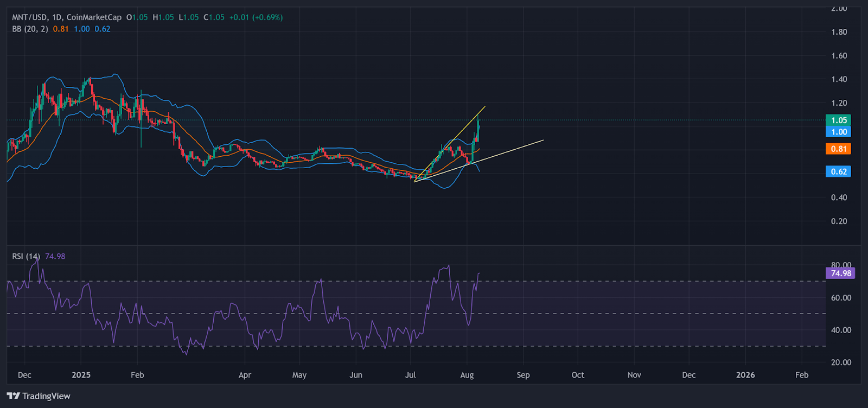The image size is (868, 408).
Task: Click the purple 74.98 RSI value label
Action: pyautogui.click(x=840, y=273)
